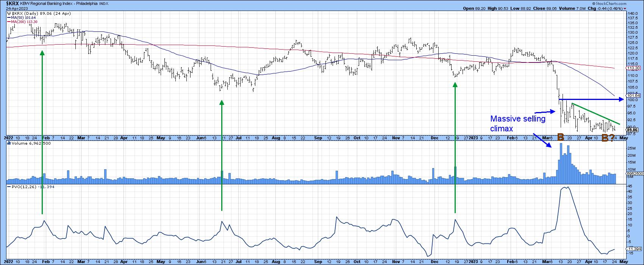This screenshot has width=644, height=265.
Task: Click the blue horizontal arrow head at 100.0
Action: pyautogui.click(x=621, y=99)
